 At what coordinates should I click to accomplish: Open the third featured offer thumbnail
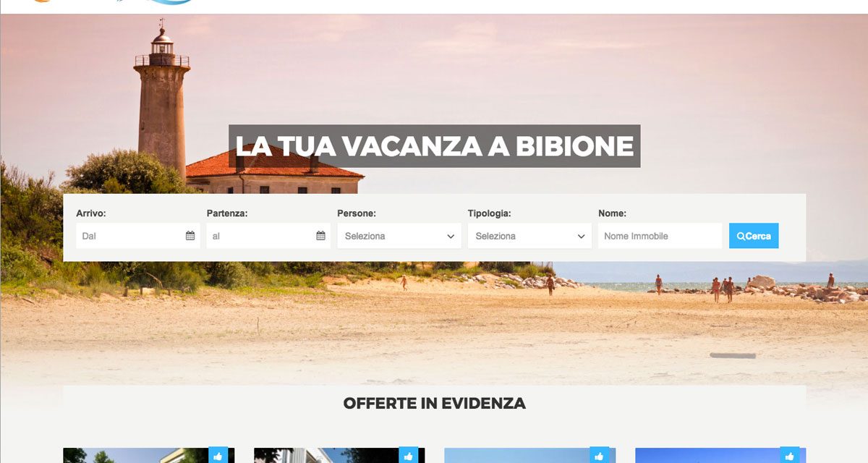pyautogui.click(x=529, y=456)
